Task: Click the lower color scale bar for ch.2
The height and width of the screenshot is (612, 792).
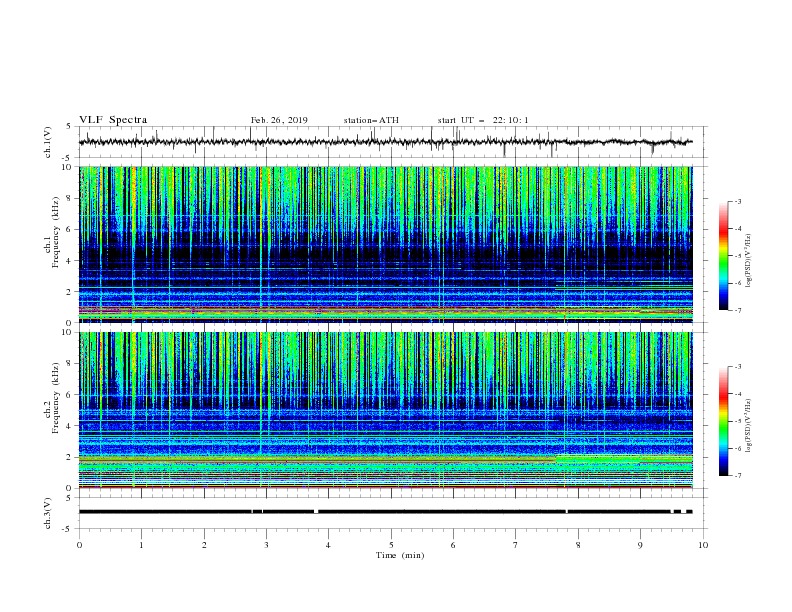Action: click(724, 421)
